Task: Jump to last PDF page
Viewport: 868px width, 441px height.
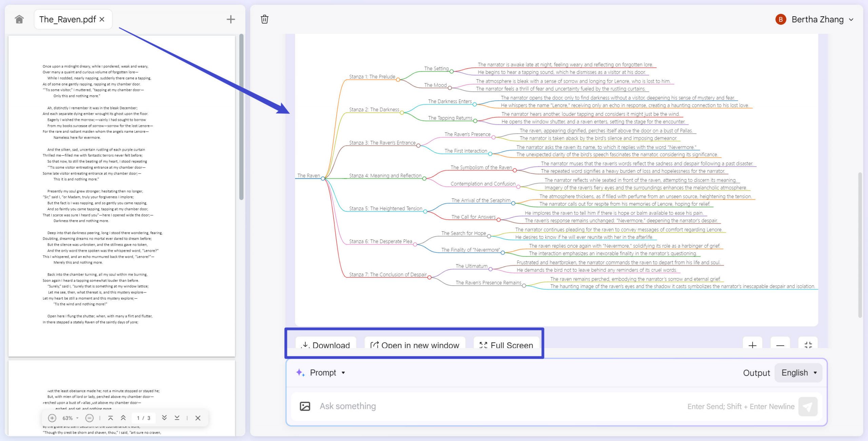Action: coord(177,418)
